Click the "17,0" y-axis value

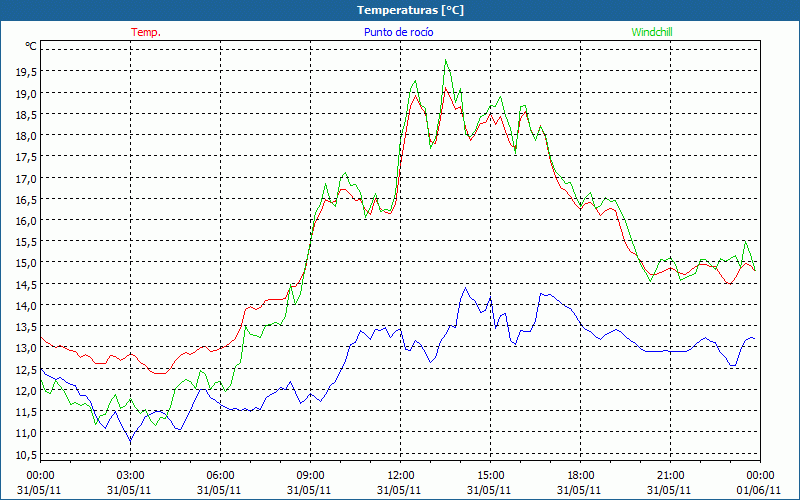pyautogui.click(x=26, y=178)
